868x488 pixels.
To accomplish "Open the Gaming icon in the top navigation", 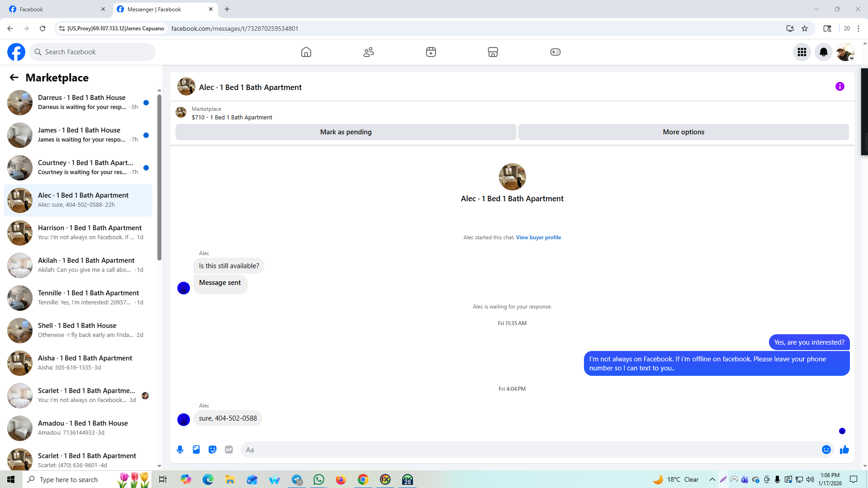I will click(x=555, y=52).
